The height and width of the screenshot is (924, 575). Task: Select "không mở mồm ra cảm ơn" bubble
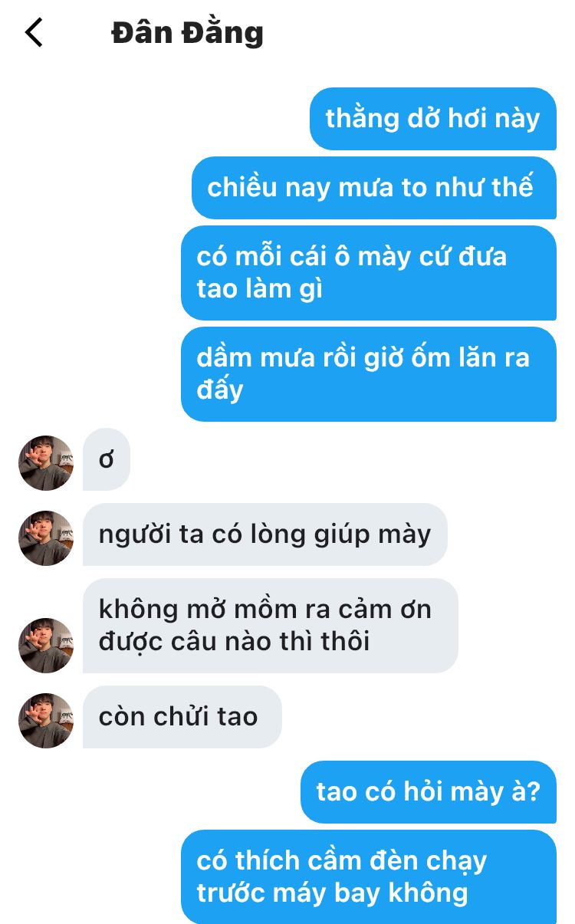(x=271, y=626)
